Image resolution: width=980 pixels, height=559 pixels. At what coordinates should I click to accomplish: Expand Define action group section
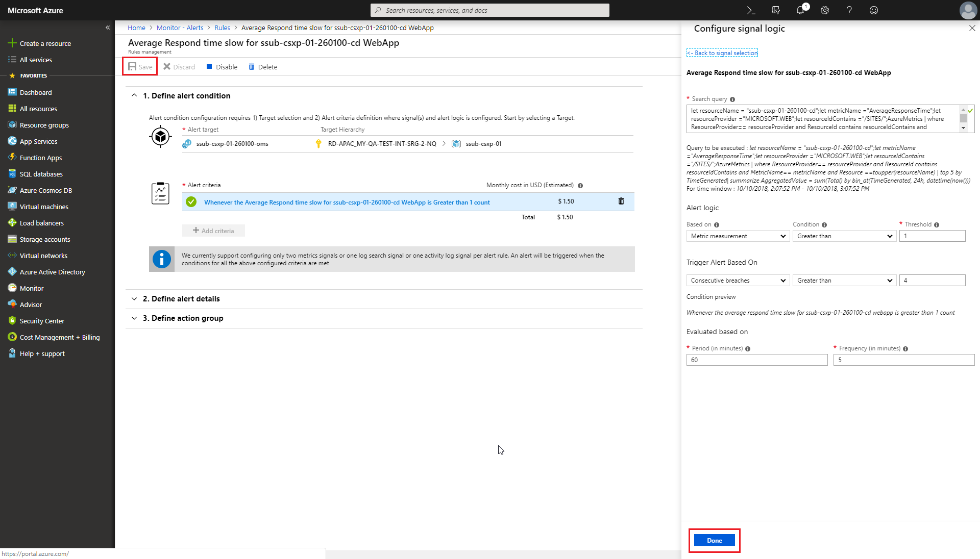point(183,318)
